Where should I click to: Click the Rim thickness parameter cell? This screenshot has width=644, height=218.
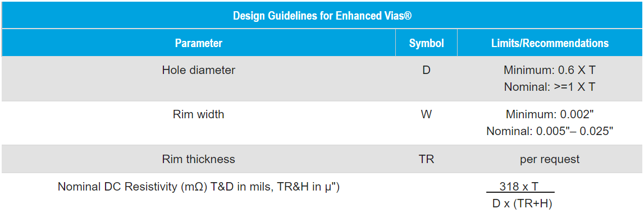tap(199, 159)
